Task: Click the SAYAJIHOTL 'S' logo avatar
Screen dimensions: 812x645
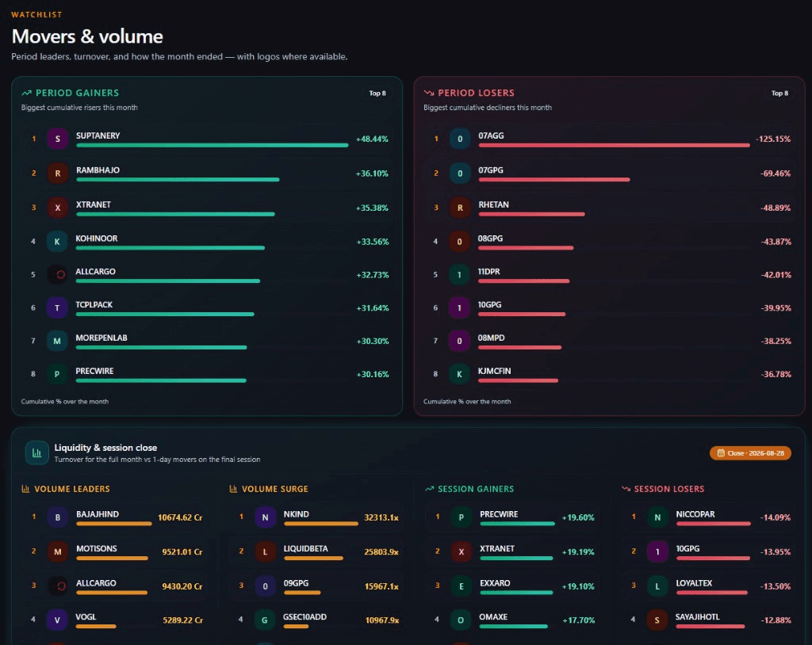Action: (657, 620)
